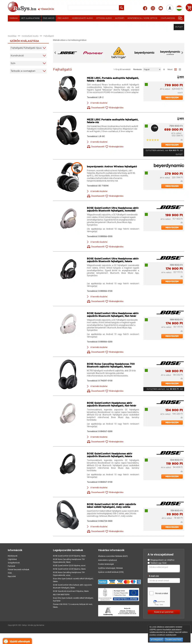This screenshot has width=192, height=644.
Task: Click the red search magnifier button
Action: pyautogui.click(x=121, y=8)
